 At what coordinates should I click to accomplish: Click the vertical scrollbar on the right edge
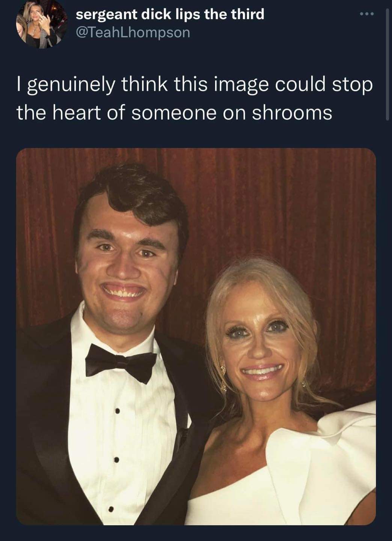[x=387, y=64]
